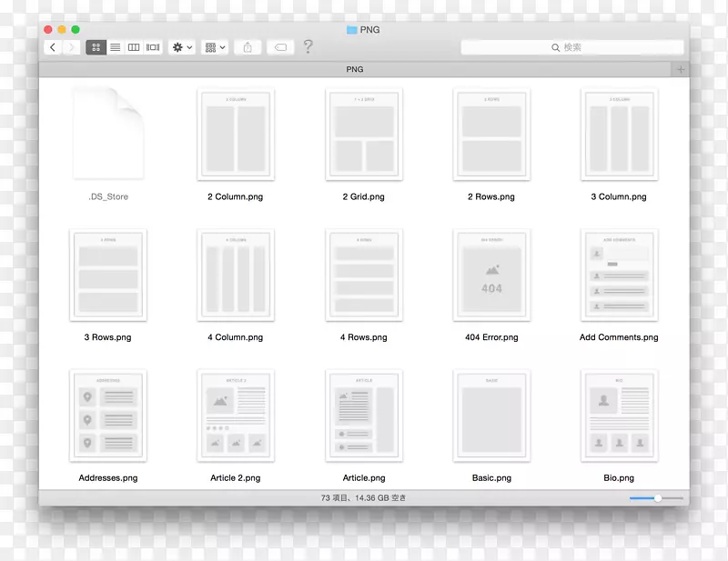Select the 404 Error.png thumbnail

491,275
